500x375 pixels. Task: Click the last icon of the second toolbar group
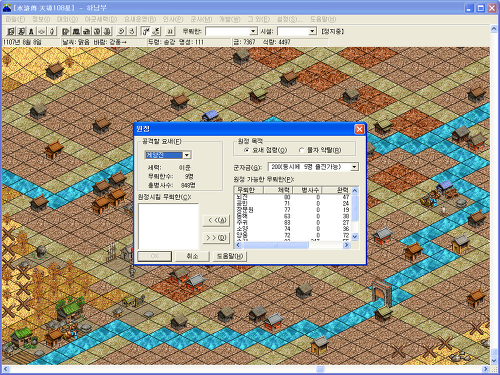click(107, 31)
